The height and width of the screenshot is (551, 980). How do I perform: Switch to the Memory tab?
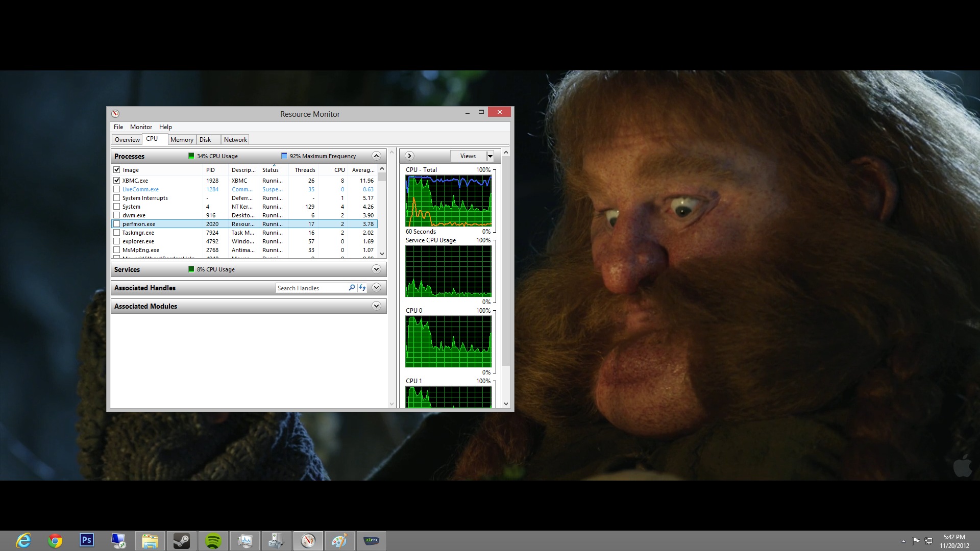tap(182, 140)
